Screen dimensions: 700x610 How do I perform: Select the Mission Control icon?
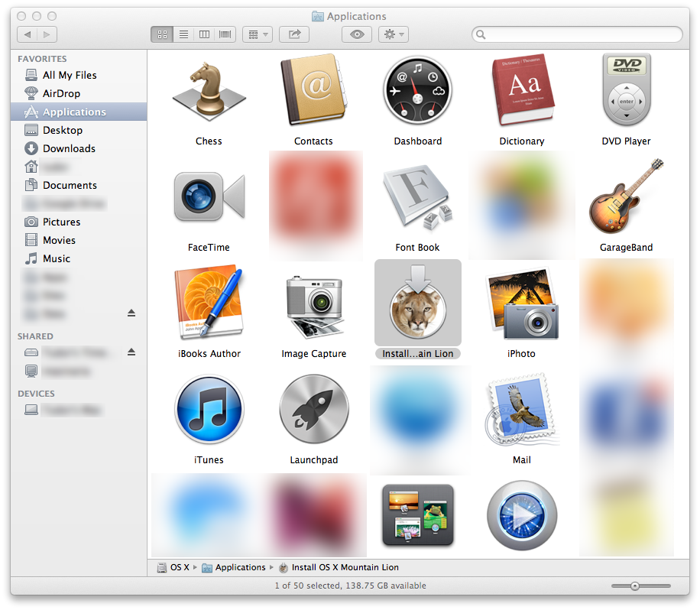(417, 515)
